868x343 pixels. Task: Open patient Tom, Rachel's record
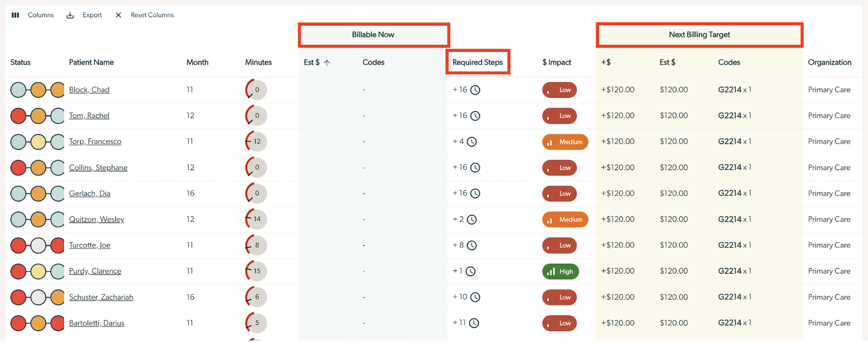[89, 116]
